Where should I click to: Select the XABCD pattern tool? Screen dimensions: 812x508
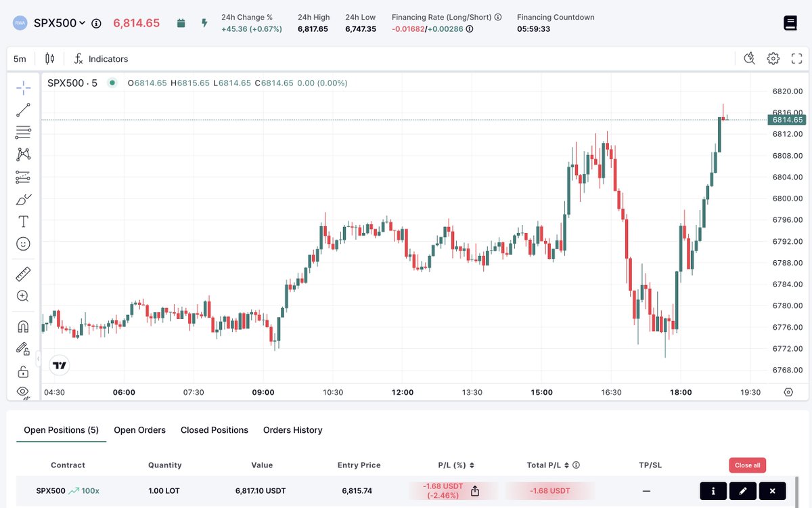23,154
